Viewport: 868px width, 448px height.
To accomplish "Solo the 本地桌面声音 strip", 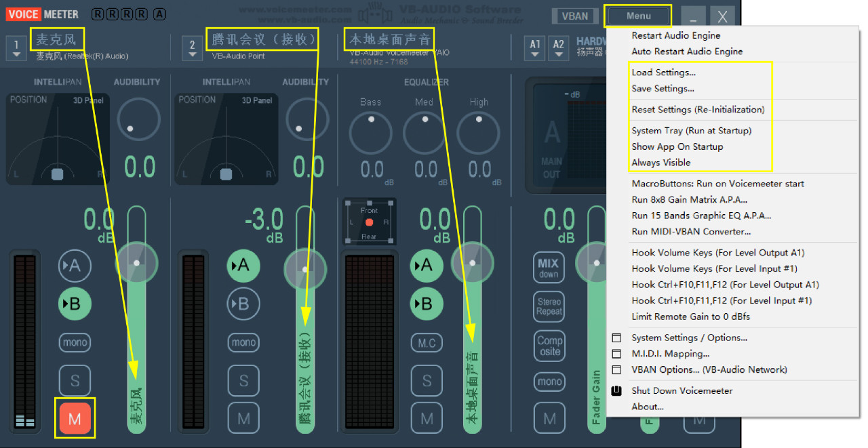I will (427, 380).
